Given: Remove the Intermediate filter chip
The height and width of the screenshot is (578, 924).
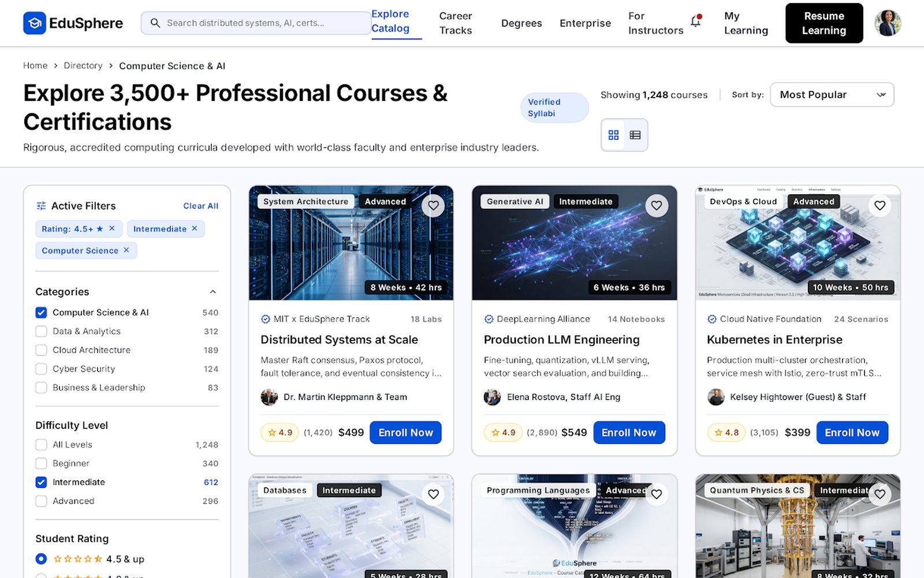Looking at the screenshot, I should coord(195,228).
